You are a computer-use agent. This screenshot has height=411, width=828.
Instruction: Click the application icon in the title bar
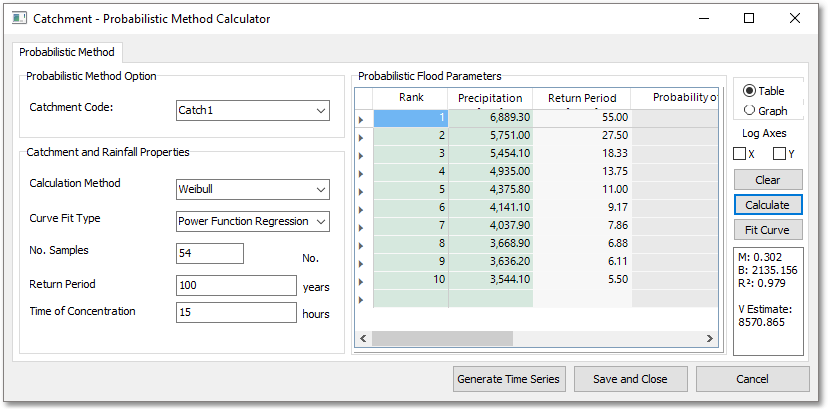pos(19,18)
